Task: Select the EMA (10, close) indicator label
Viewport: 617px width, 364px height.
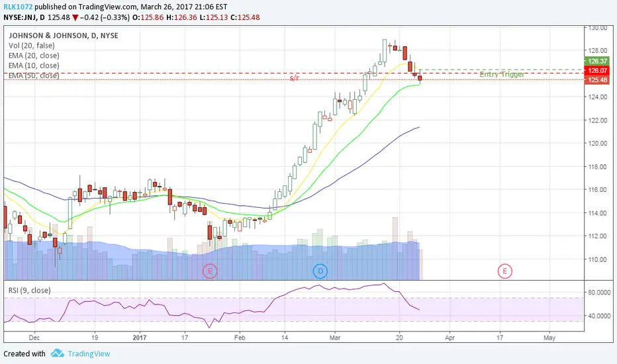Action: pos(34,66)
